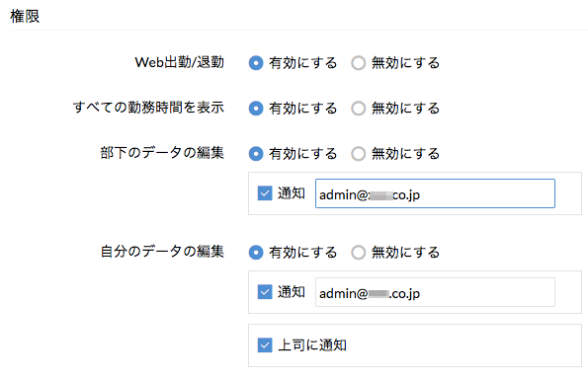Select 無効にする for Web出勤/退勤
The width and height of the screenshot is (588, 379).
tap(358, 63)
